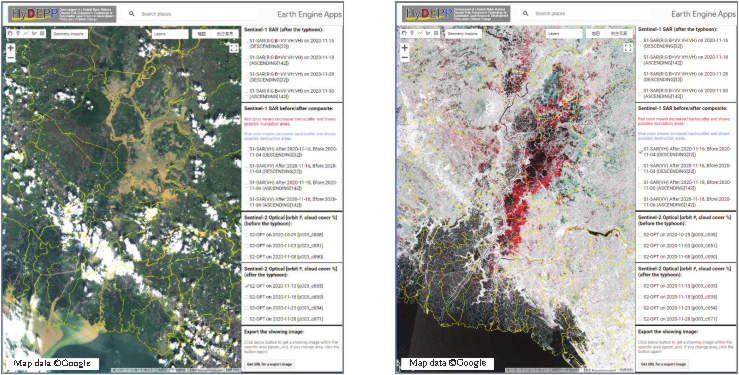This screenshot has height=375, width=739.
Task: Switch left map to 航空写真 satellite view
Action: tap(224, 34)
